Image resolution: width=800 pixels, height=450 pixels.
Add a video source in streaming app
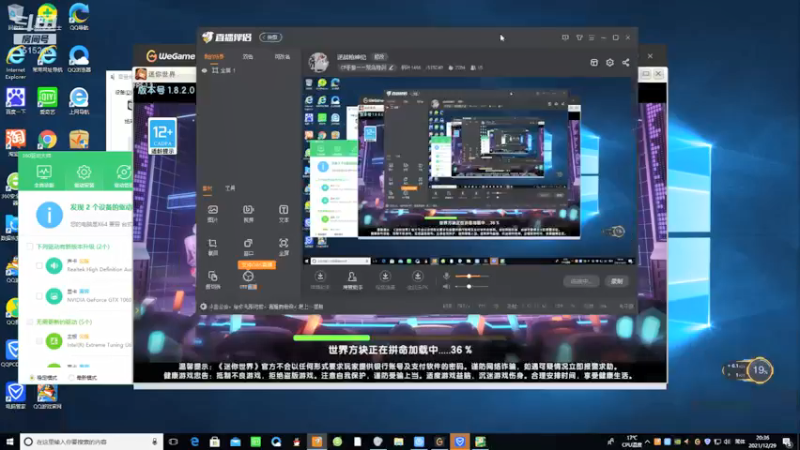click(248, 210)
